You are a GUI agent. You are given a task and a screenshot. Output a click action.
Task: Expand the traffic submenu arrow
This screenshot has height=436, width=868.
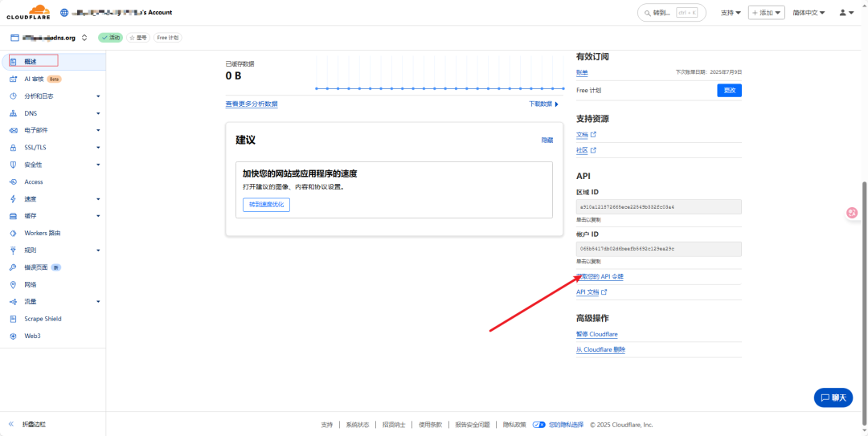coord(98,302)
